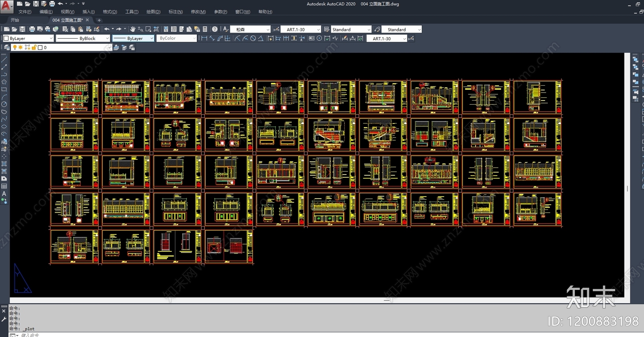Select the Multiline Text tool

pos(4,193)
